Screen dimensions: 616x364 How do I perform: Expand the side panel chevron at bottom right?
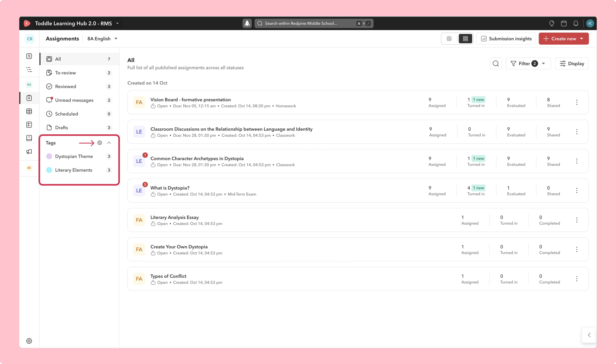pyautogui.click(x=589, y=335)
